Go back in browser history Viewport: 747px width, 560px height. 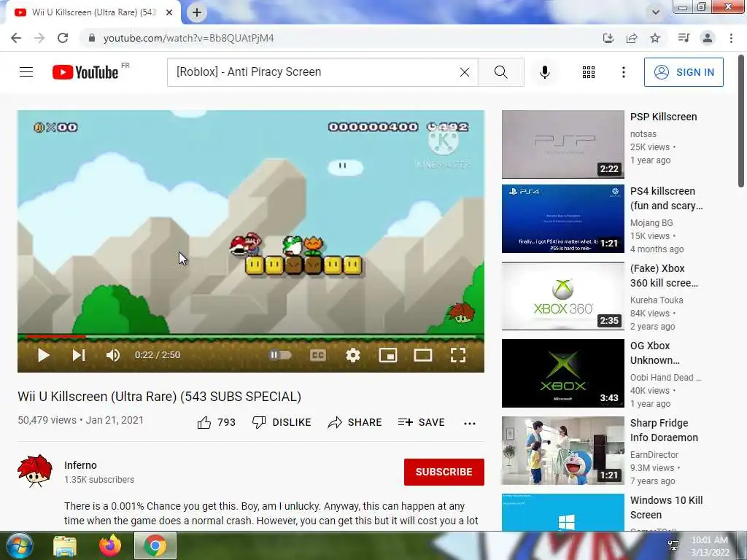16,38
